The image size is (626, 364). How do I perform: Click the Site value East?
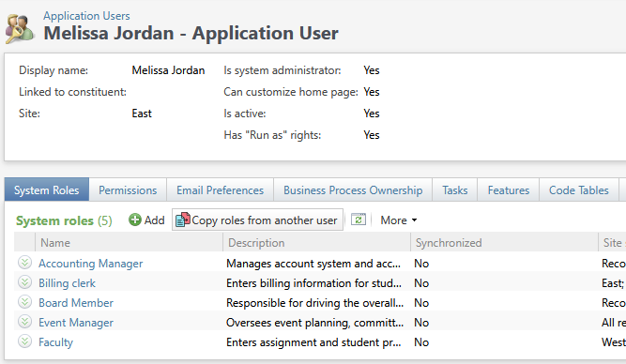142,114
